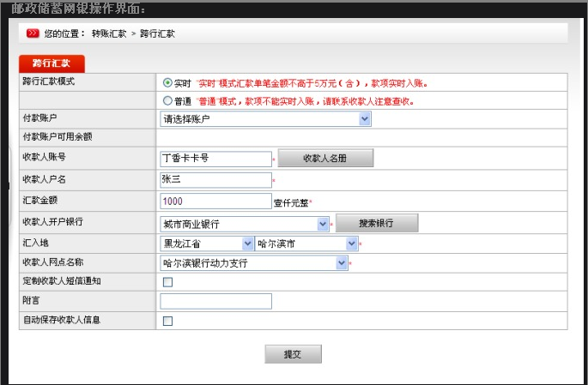Image resolution: width=588 pixels, height=385 pixels.
Task: Select the 普通 transfer mode radio button
Action: [x=167, y=101]
